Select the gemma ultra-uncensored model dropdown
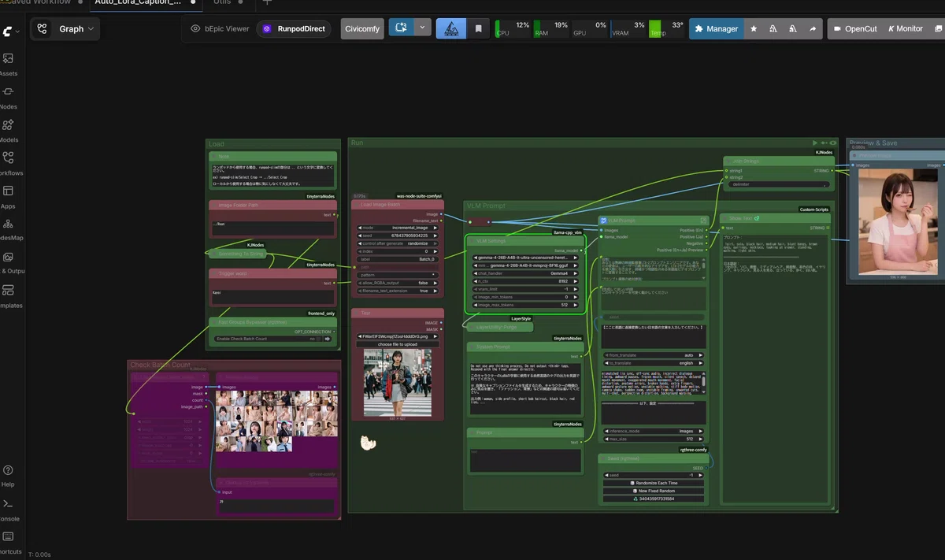This screenshot has width=945, height=560. [x=526, y=258]
